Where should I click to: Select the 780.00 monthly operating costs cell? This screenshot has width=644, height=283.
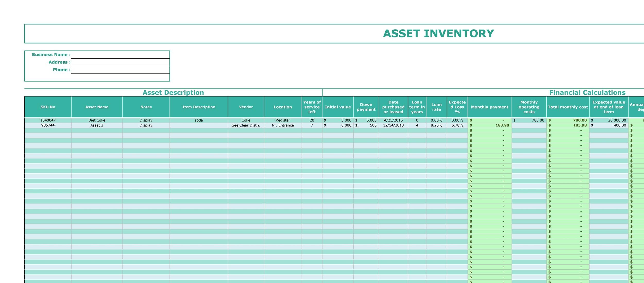(x=529, y=120)
